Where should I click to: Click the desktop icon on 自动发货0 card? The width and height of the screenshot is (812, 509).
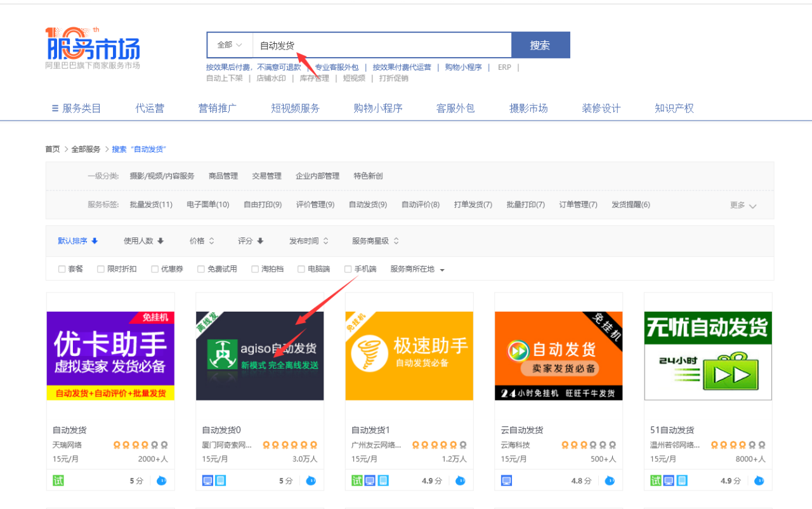(207, 480)
